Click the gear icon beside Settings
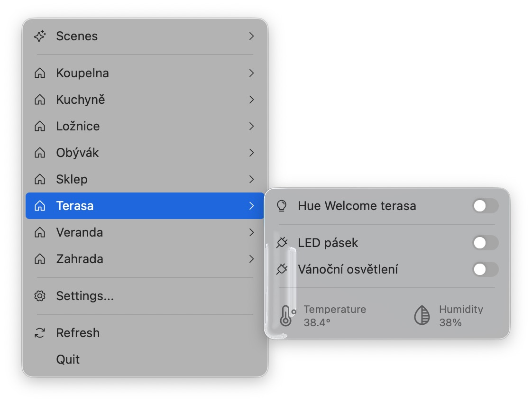This screenshot has height=403, width=532. [40, 296]
